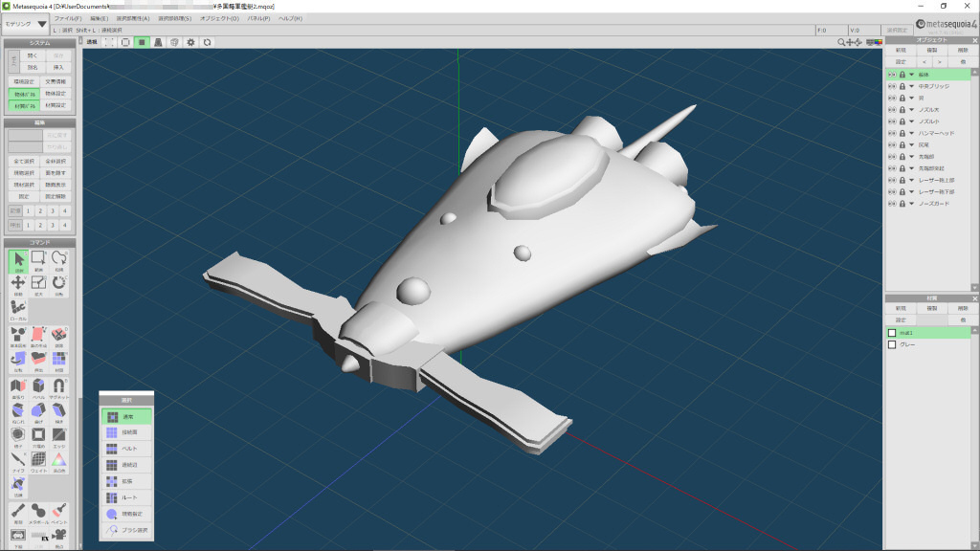
Task: Open the 選択部処理(S) menu
Action: point(174,19)
